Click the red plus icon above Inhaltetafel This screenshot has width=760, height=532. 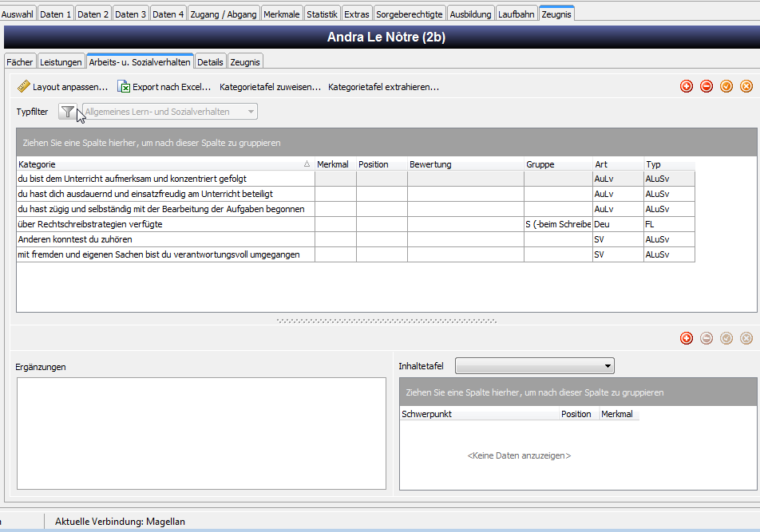coord(687,338)
